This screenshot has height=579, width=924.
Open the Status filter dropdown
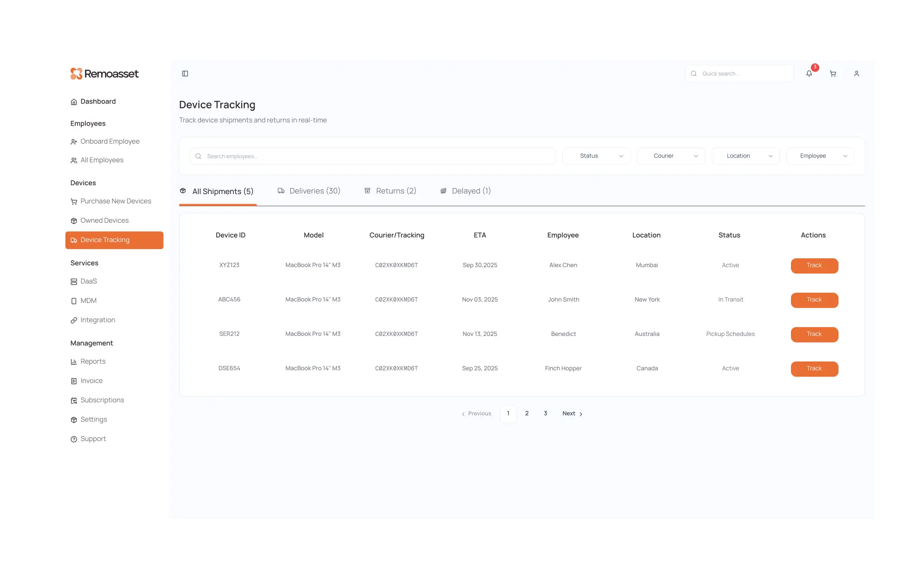coord(596,156)
